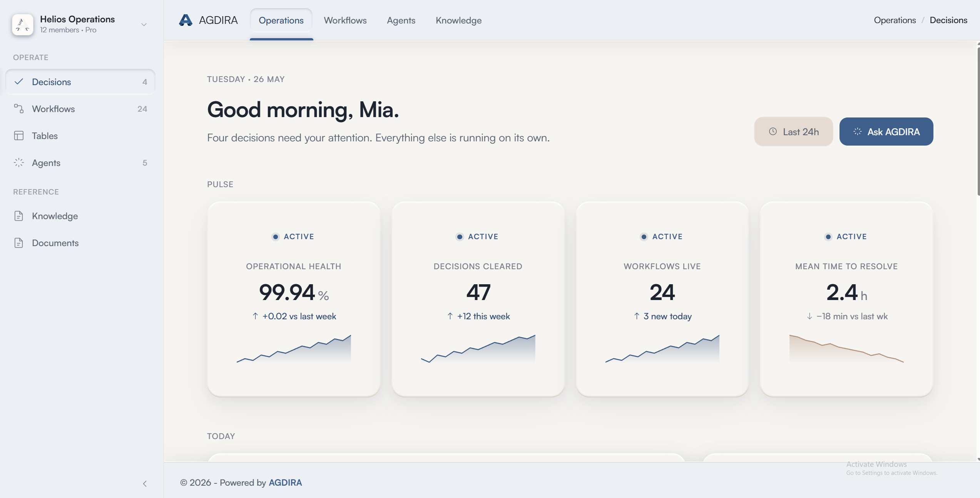Screen dimensions: 980x498
Task: Click the up arrow beside +0.02 vs last week
Action: (x=255, y=316)
